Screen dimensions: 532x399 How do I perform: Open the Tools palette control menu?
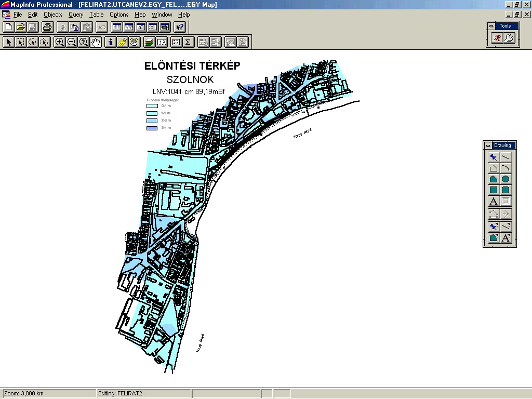[x=491, y=26]
